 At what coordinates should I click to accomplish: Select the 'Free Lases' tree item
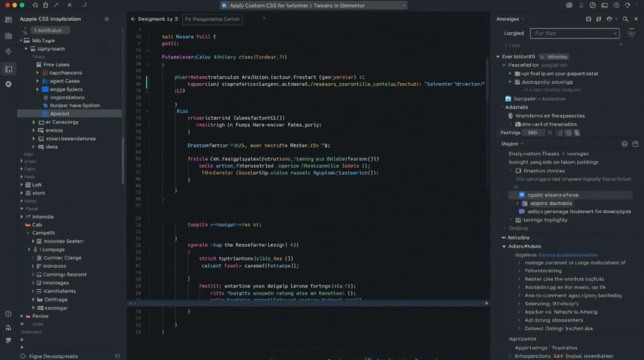[56, 65]
